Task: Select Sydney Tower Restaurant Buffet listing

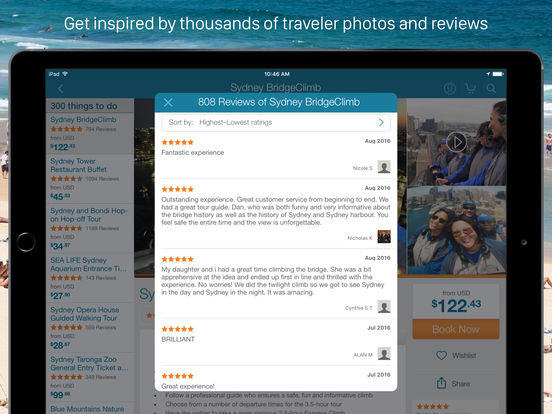Action: click(90, 179)
